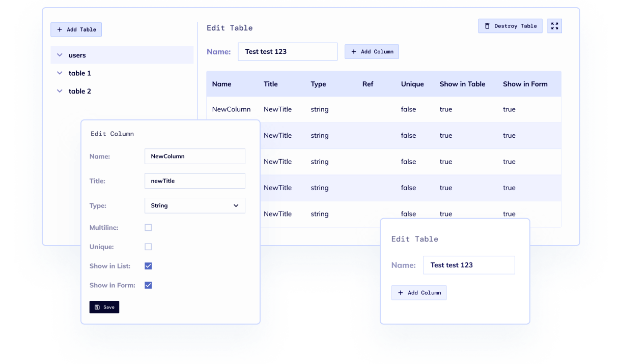This screenshot has height=364, width=621.
Task: Enable the Multiline checkbox
Action: click(x=148, y=228)
